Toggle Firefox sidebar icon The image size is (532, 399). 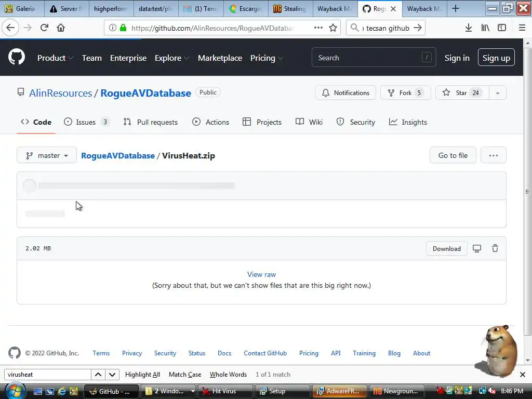(502, 28)
